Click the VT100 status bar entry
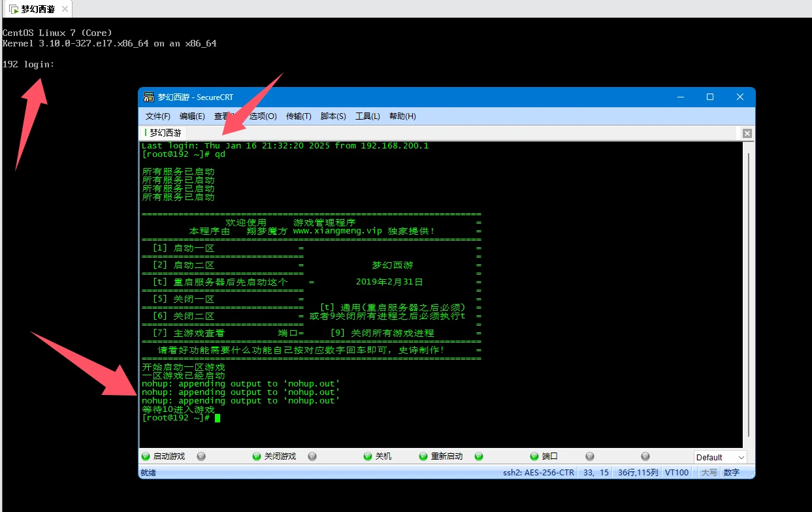This screenshot has width=812, height=512. [x=677, y=473]
